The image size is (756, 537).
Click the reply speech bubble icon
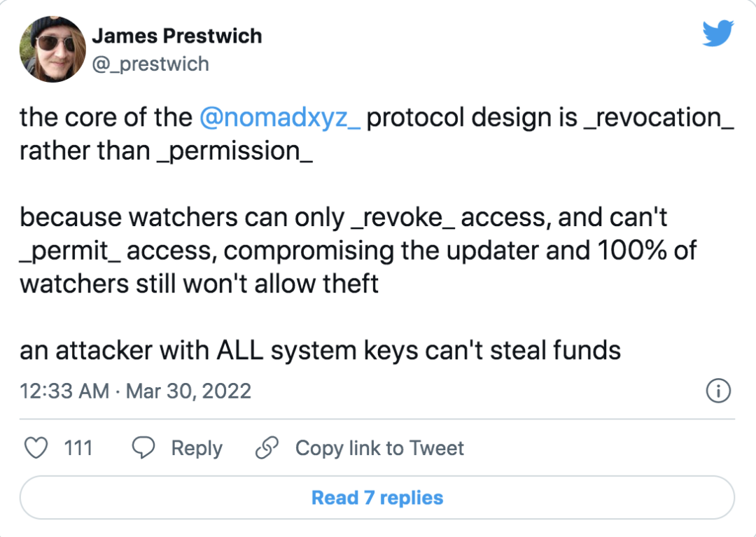[x=143, y=448]
